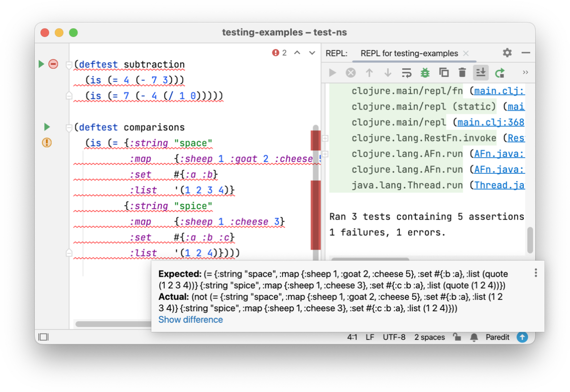Click the text "1 failures, 1 errors."
The width and height of the screenshot is (570, 392).
tap(387, 232)
